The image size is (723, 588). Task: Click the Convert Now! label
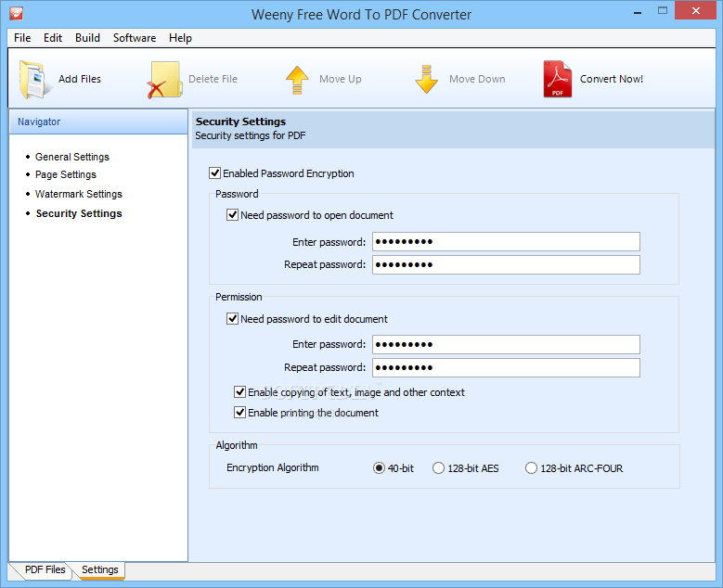[612, 79]
